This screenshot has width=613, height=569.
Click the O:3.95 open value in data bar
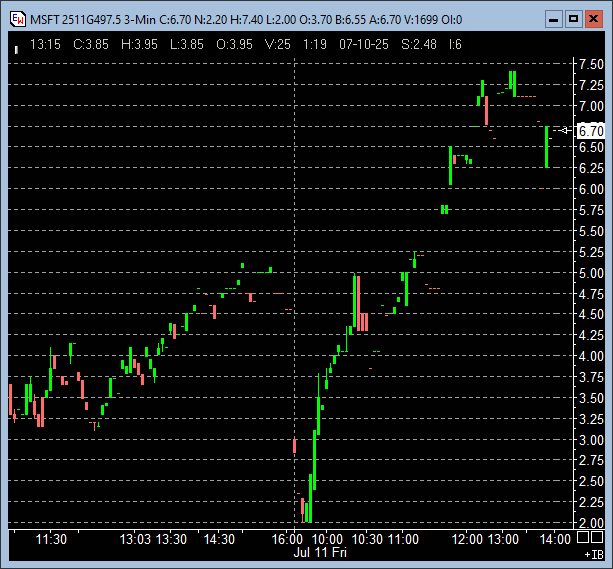tap(234, 44)
